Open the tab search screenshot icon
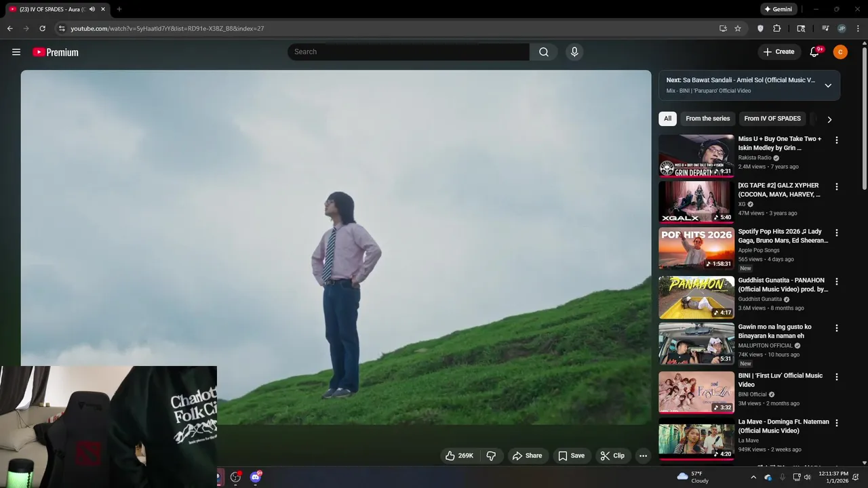 801,28
